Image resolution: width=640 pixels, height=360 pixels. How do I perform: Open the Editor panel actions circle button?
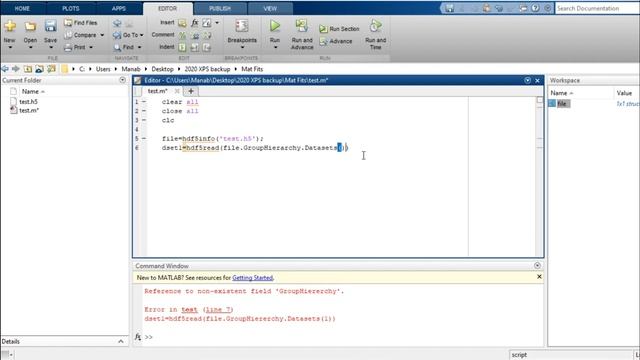[528, 80]
